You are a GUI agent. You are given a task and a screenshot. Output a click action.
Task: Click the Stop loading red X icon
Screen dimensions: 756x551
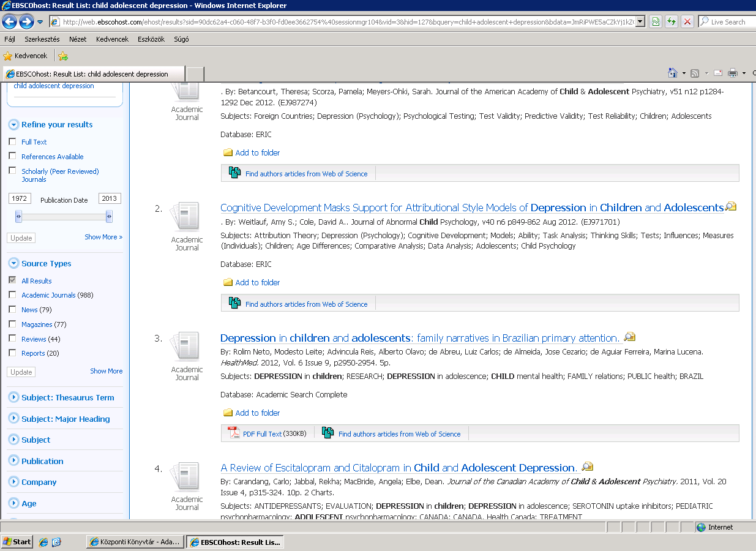tap(687, 22)
